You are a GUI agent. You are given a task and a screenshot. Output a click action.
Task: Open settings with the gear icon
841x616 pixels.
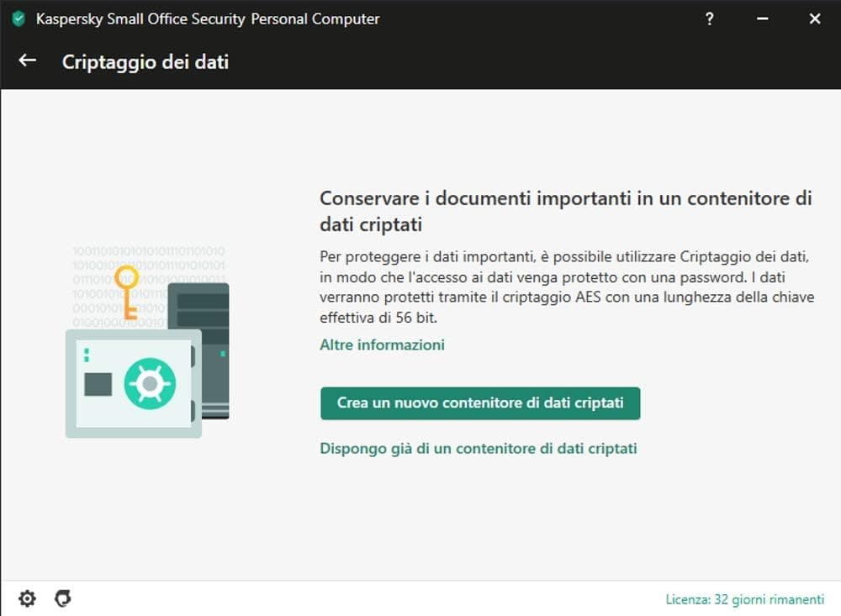click(28, 598)
